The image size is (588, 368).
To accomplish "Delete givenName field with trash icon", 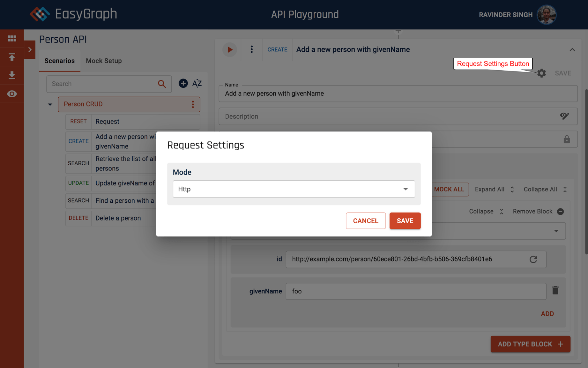I will point(555,290).
